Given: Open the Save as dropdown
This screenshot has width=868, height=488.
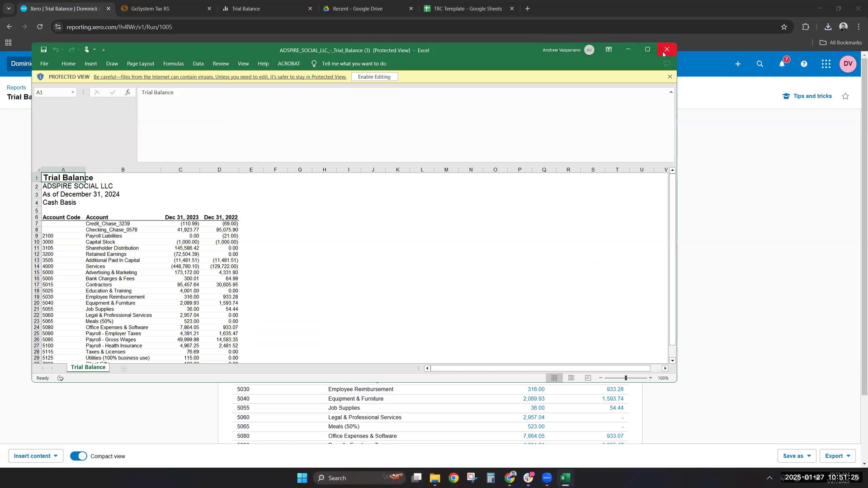Looking at the screenshot, I should point(797,456).
